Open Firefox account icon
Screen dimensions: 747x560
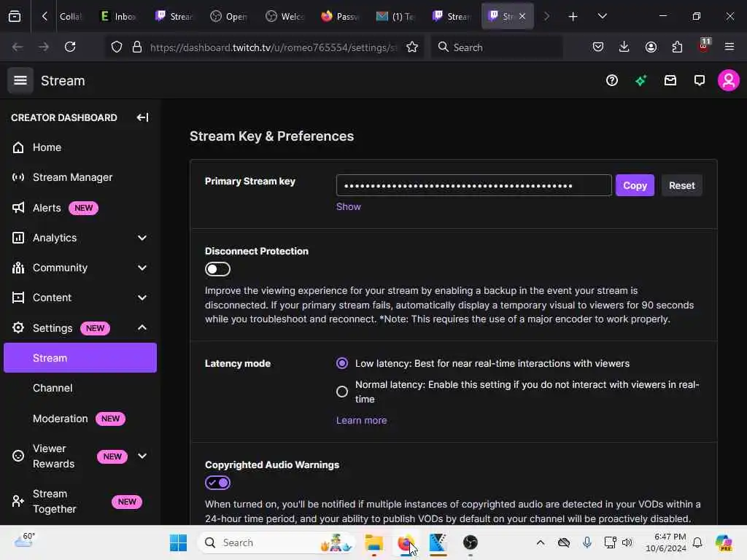651,47
